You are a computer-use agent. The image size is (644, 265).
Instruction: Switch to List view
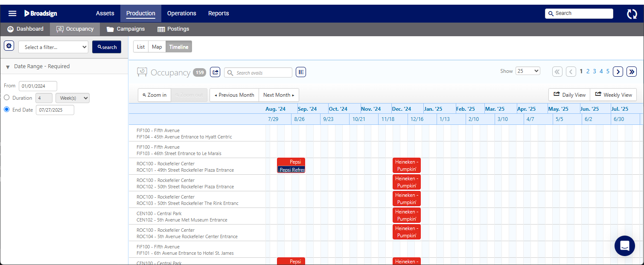(141, 47)
